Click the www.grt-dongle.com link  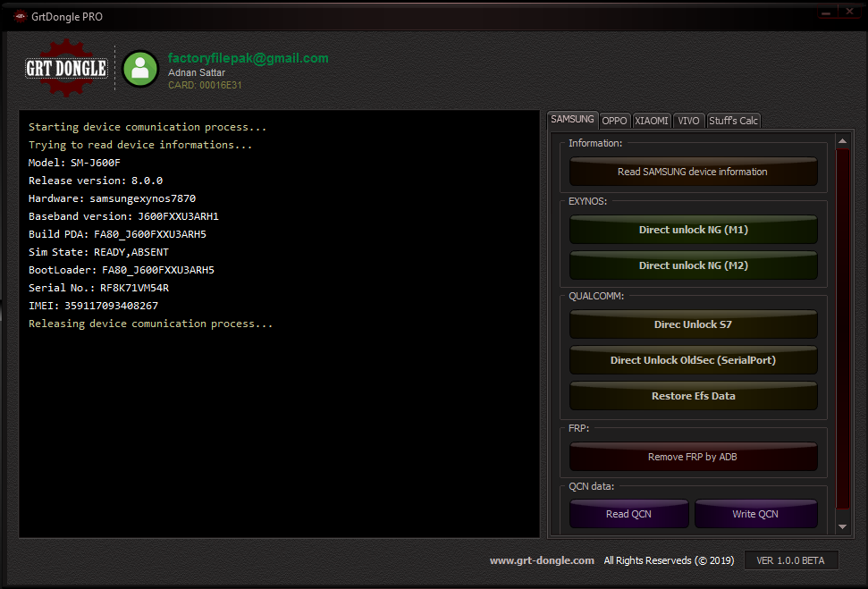[x=542, y=560]
